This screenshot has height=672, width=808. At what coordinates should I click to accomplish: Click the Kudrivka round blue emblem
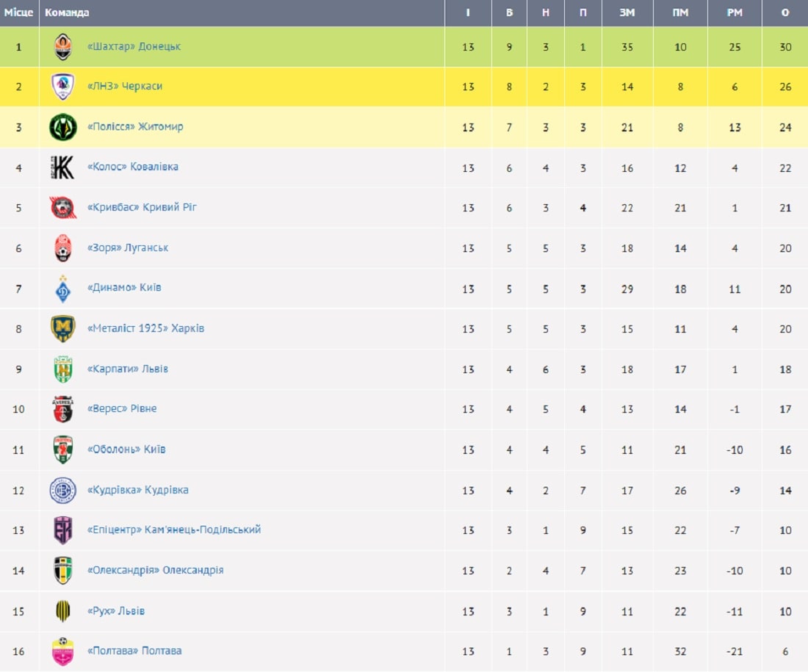pyautogui.click(x=63, y=490)
